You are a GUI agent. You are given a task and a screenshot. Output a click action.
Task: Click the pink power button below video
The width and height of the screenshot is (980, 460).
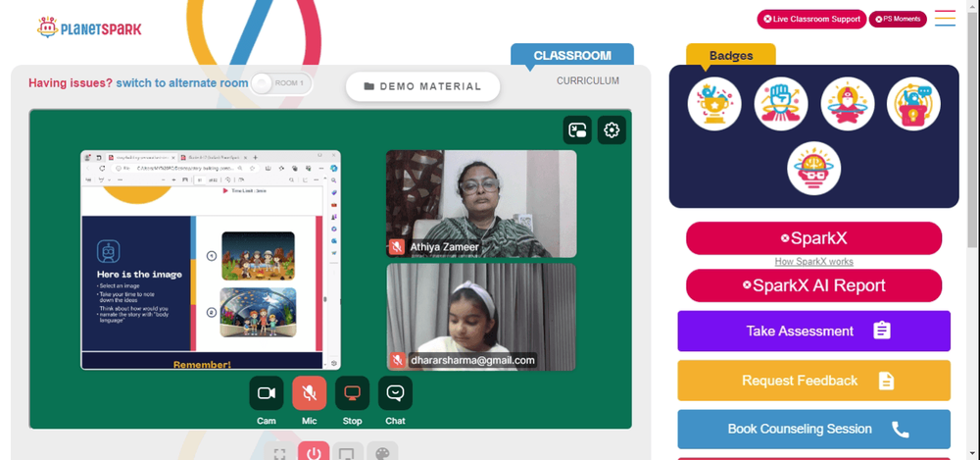click(314, 453)
